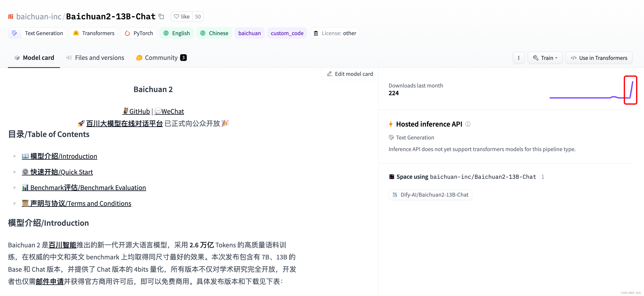Click Edit model card button
Screen dimensions: 644x296
(350, 74)
